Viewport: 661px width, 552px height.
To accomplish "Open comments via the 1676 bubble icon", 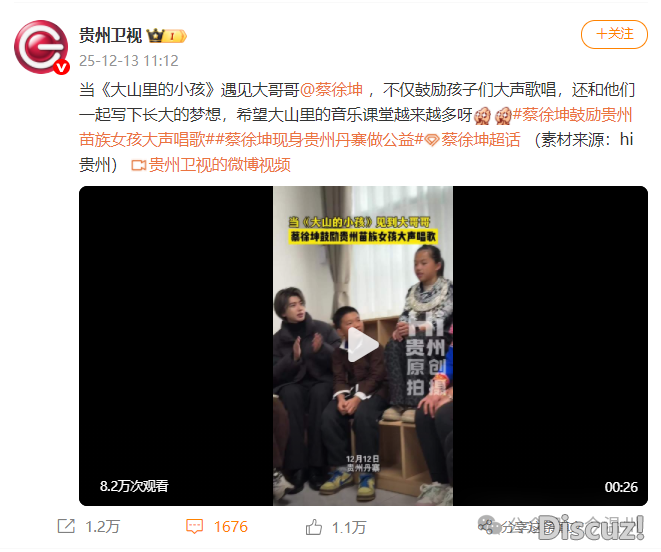I will point(194,527).
